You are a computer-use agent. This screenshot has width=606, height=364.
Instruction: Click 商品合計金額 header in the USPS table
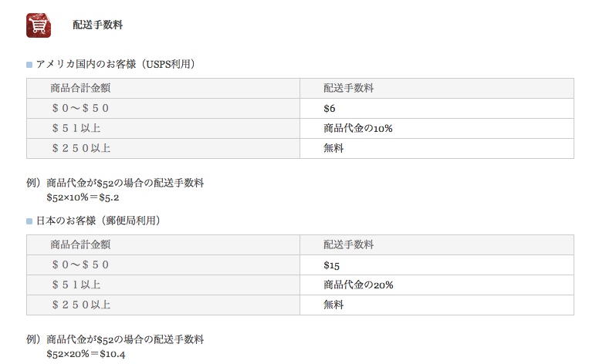(80, 89)
